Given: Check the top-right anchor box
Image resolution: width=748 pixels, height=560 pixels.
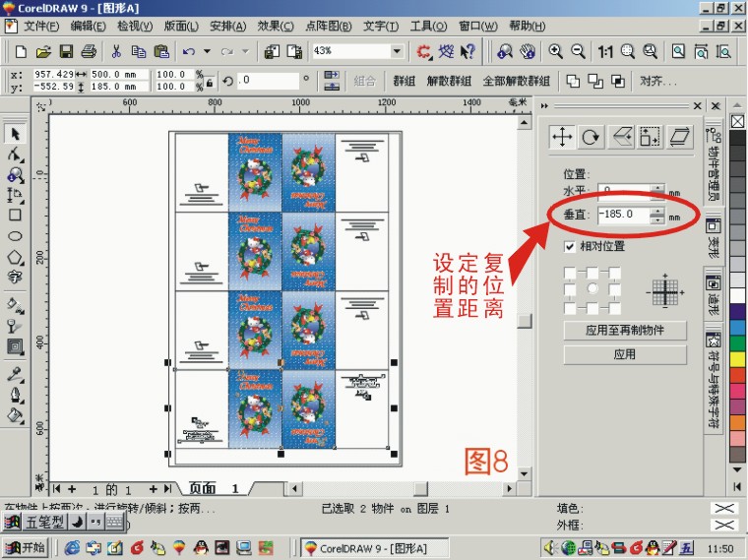Looking at the screenshot, I should coord(614,273).
